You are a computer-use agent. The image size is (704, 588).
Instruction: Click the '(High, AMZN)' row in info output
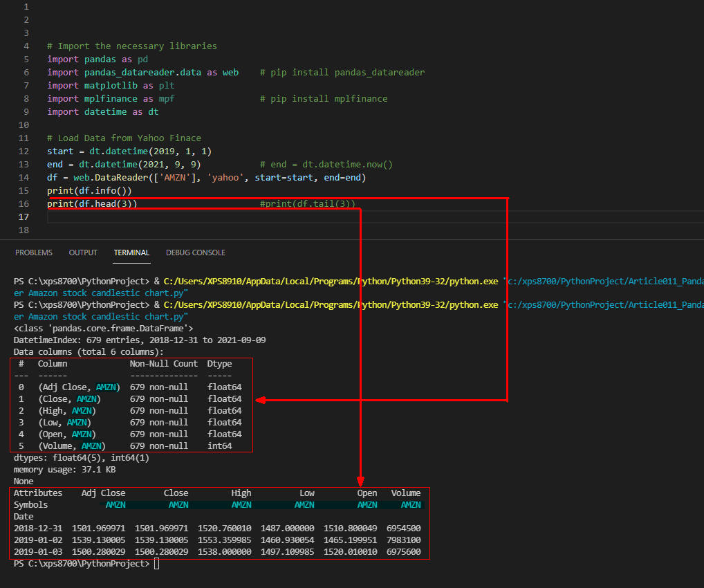click(x=130, y=411)
